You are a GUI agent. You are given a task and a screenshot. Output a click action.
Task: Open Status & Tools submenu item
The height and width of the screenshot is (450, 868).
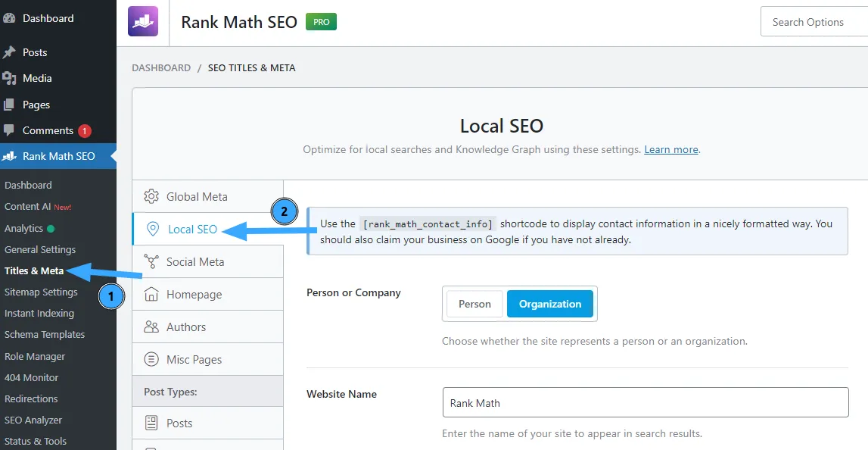point(36,441)
